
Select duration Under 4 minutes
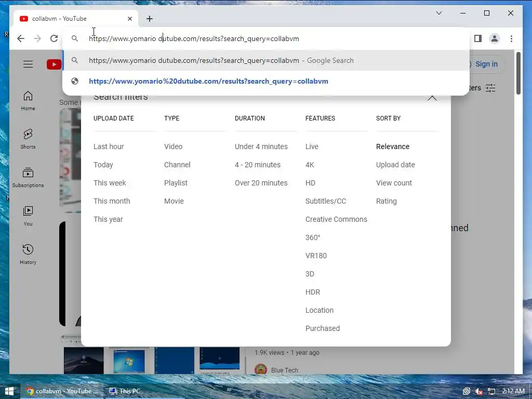261,147
